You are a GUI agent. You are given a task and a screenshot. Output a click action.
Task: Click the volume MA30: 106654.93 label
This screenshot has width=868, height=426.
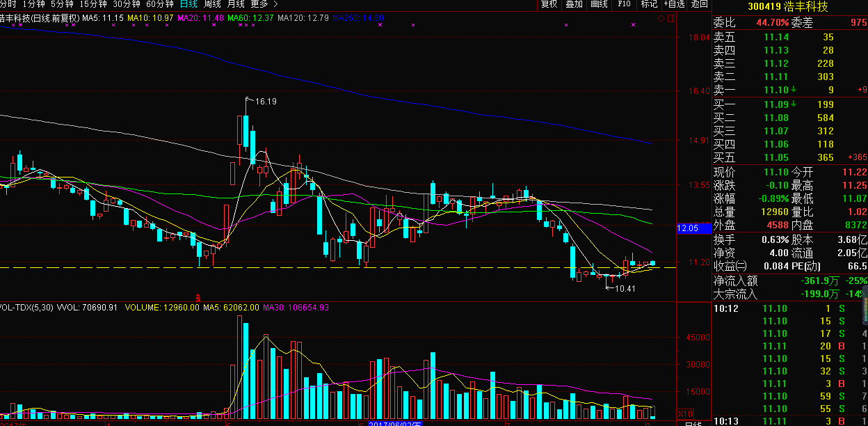tap(296, 307)
